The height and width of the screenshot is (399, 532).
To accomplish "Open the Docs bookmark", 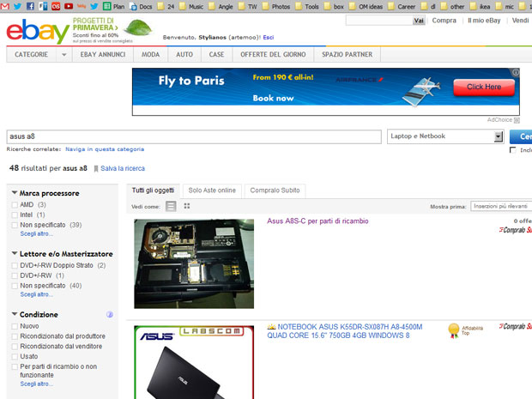I will 141,7.
